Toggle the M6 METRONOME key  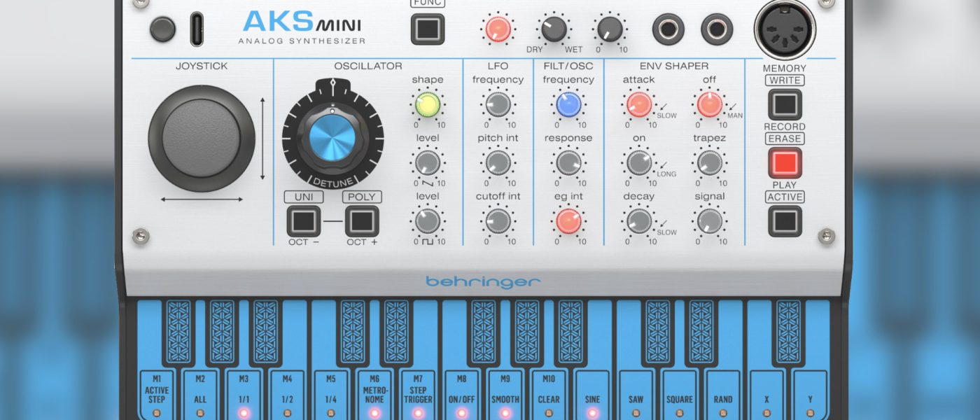click(x=374, y=395)
